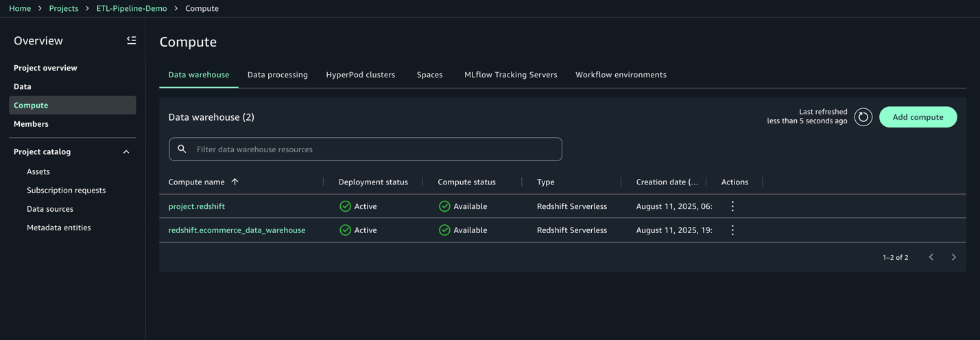980x340 pixels.
Task: Open actions menu for project.redshift
Action: tap(732, 206)
